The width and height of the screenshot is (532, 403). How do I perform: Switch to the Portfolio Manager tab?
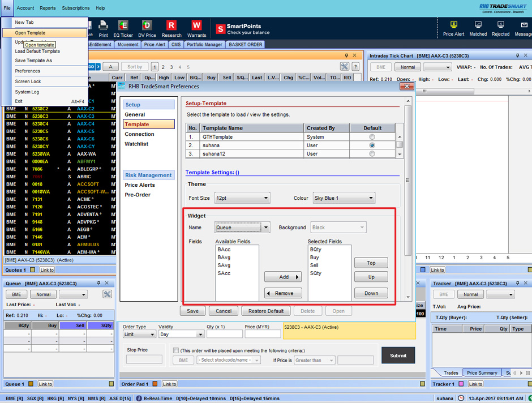tap(205, 45)
